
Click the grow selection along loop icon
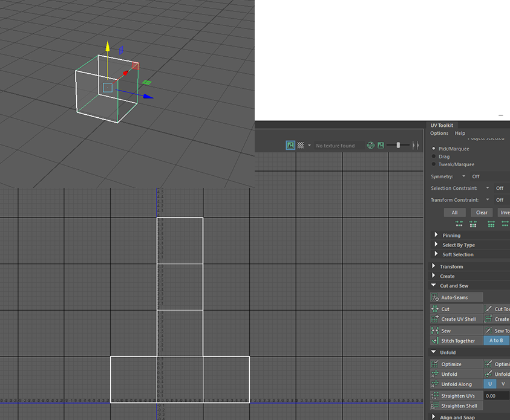[x=505, y=224]
